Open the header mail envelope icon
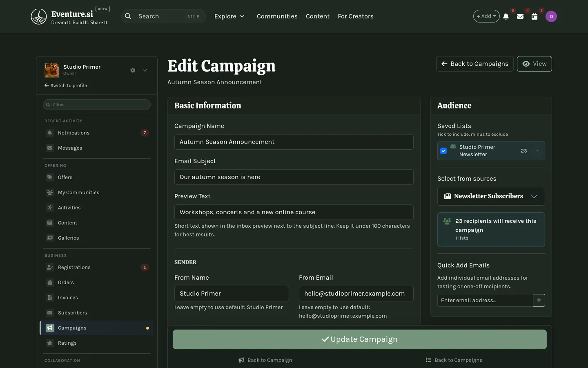The width and height of the screenshot is (588, 368). click(520, 16)
